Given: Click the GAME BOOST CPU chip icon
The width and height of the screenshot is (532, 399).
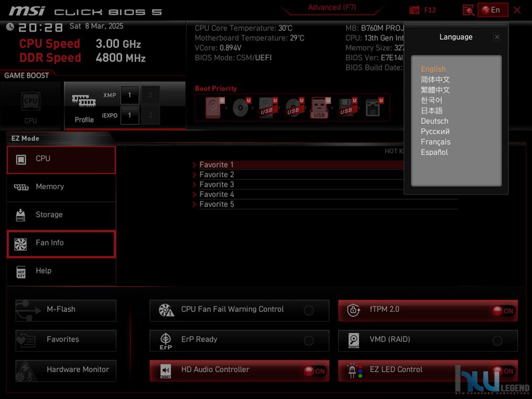Looking at the screenshot, I should coord(31,101).
